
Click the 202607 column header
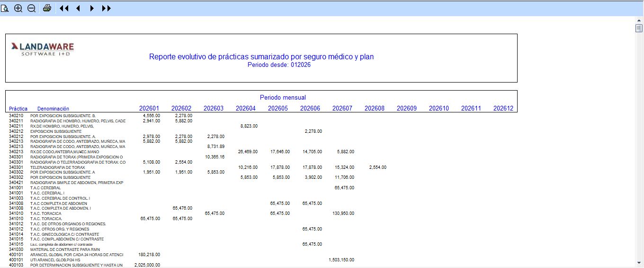(x=342, y=108)
